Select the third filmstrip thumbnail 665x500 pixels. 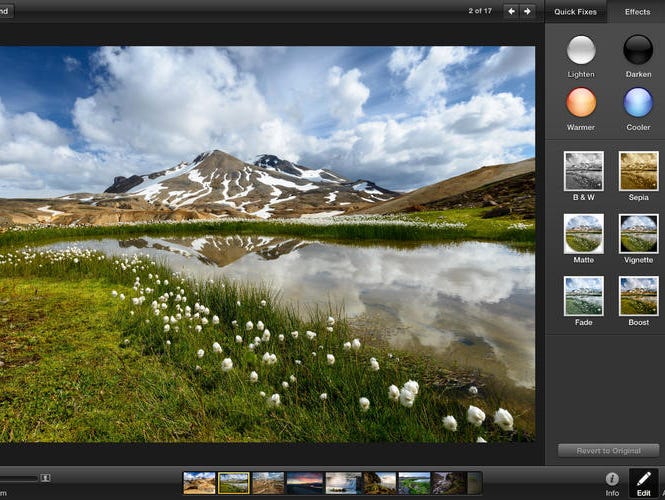268,483
